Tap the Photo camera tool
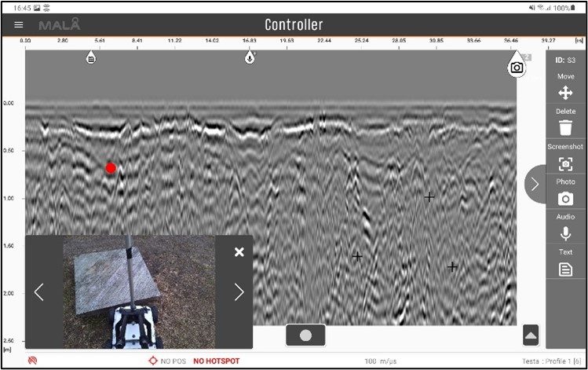Image resolution: width=588 pixels, height=370 pixels. (565, 199)
